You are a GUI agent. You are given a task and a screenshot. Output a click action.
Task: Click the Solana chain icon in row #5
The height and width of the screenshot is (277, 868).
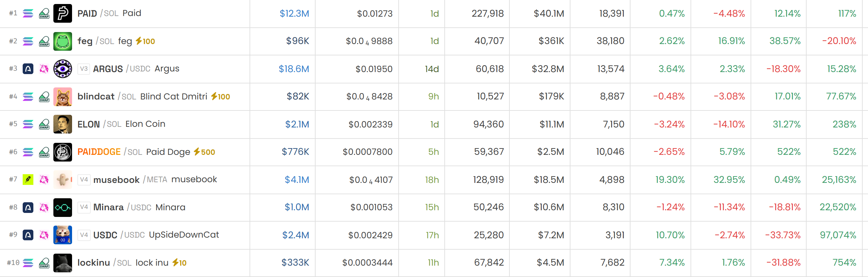pyautogui.click(x=28, y=124)
